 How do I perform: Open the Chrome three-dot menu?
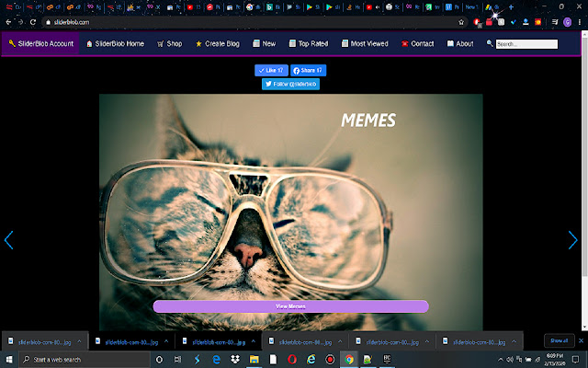pos(580,22)
